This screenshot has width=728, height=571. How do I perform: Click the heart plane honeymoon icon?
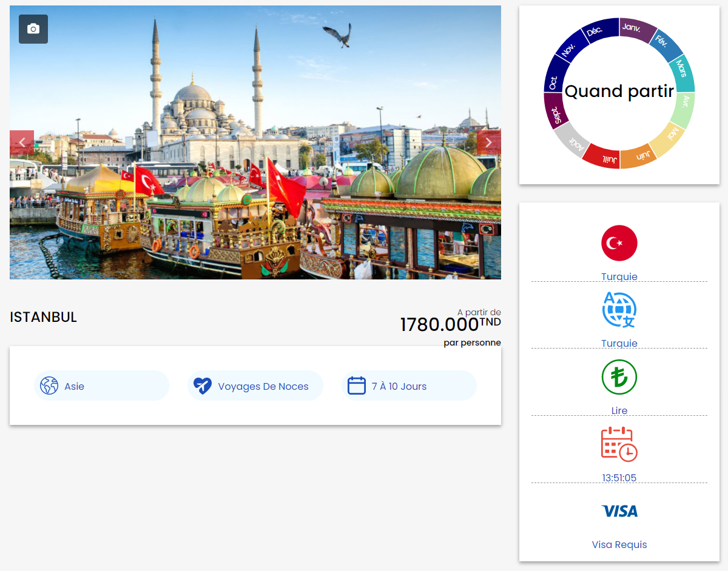(203, 386)
